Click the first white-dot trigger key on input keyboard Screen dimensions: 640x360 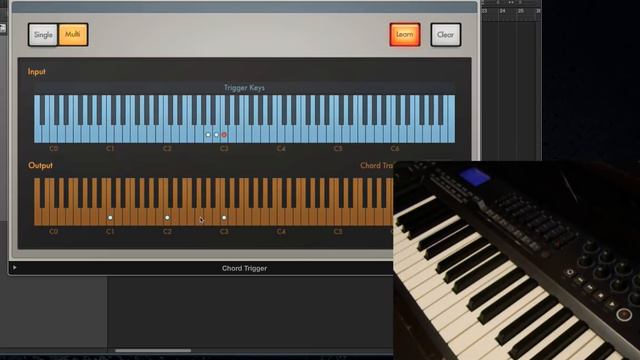tap(208, 135)
